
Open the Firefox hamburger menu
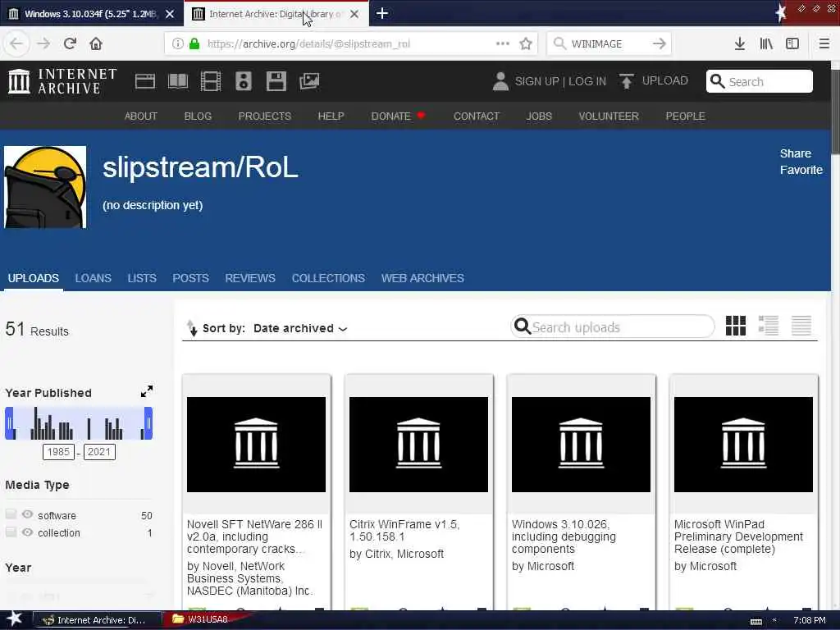pyautogui.click(x=824, y=43)
